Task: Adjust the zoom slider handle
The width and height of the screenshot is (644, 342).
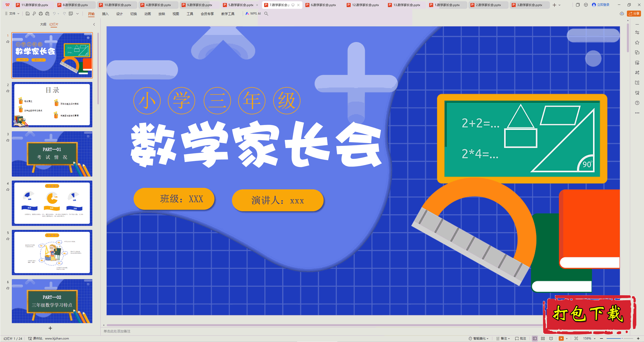Action: point(622,338)
